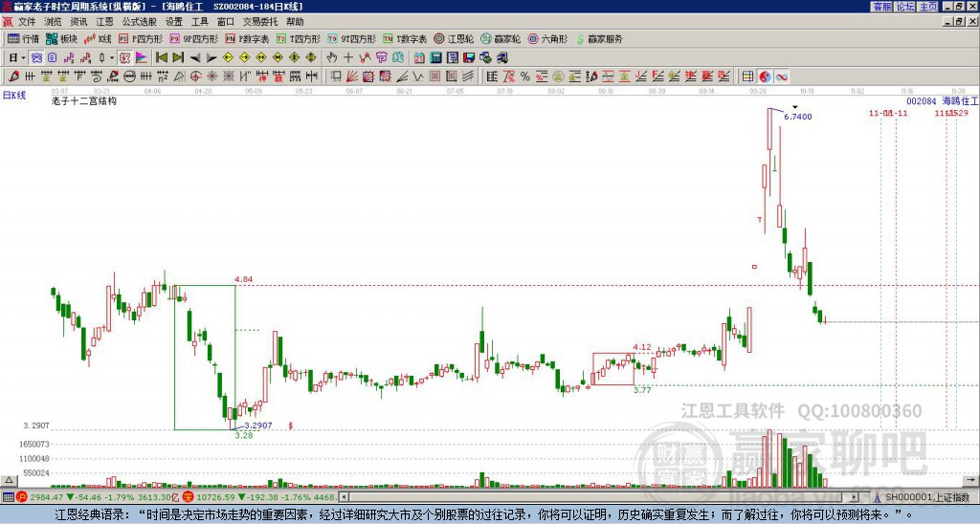
Task: Select the red pencil drawing tool
Action: click(x=13, y=76)
